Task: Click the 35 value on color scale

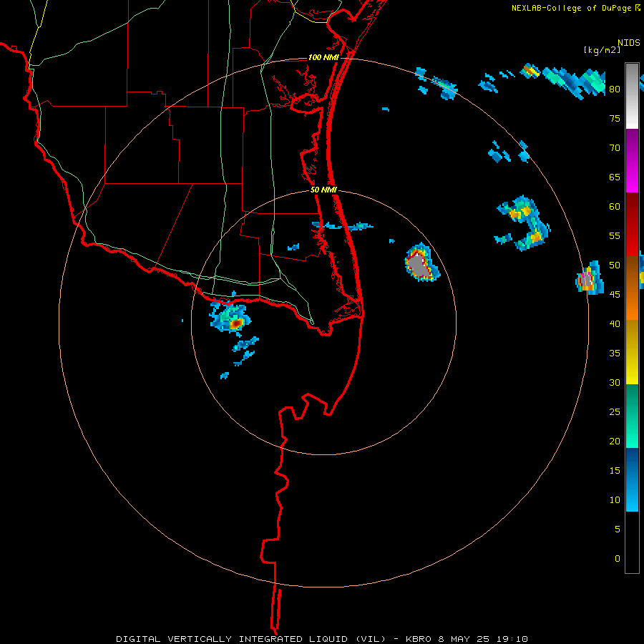Action: tap(615, 353)
